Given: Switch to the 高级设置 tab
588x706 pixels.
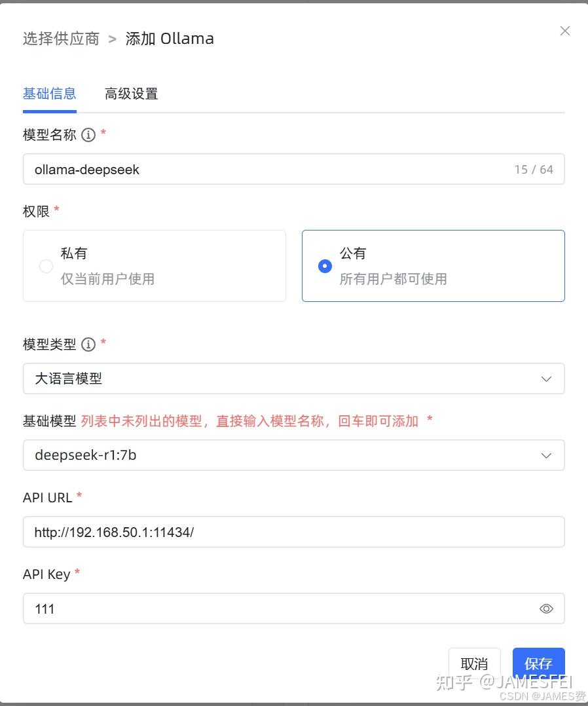Looking at the screenshot, I should (131, 94).
